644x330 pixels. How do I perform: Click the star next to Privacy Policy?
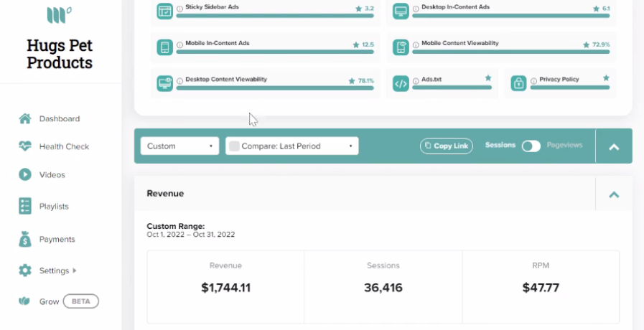[x=606, y=78]
